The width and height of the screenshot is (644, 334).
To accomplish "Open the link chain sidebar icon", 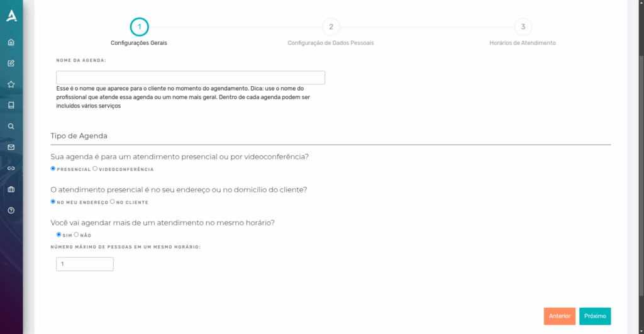I will [x=11, y=168].
